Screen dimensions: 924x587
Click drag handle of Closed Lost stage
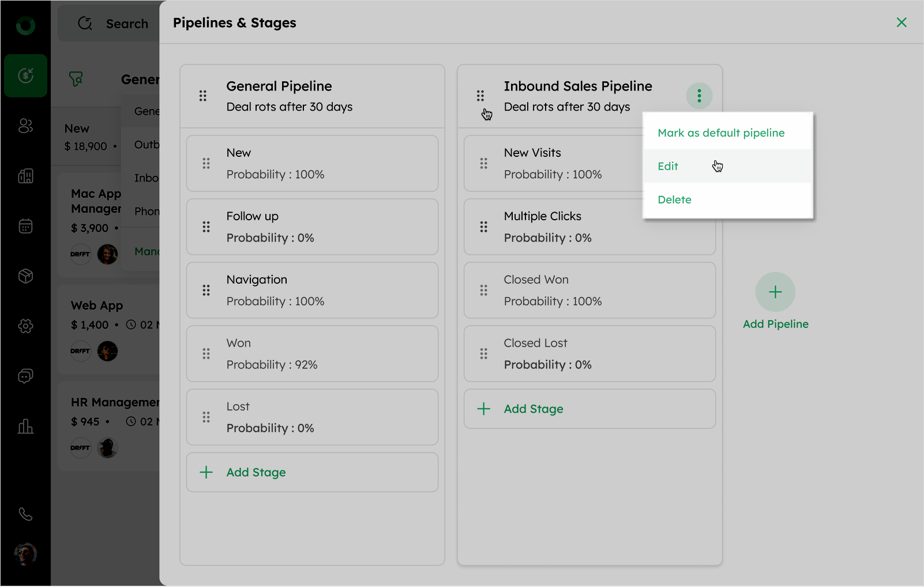point(483,353)
